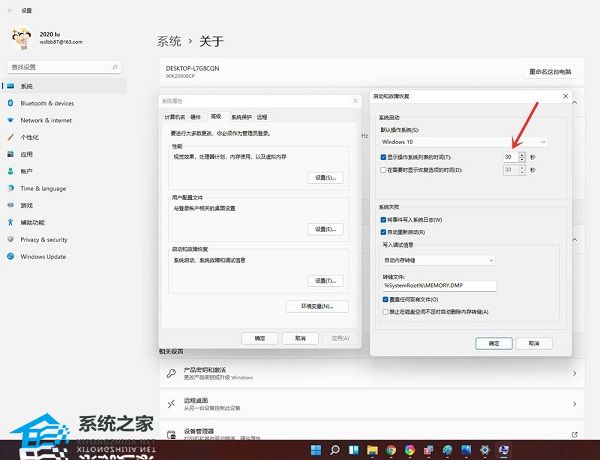
Task: Click 设置(S) performance settings button
Action: pyautogui.click(x=325, y=178)
